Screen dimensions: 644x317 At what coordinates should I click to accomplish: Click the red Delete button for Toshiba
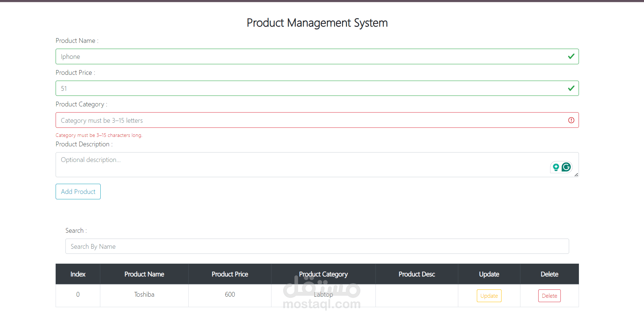(x=550, y=296)
